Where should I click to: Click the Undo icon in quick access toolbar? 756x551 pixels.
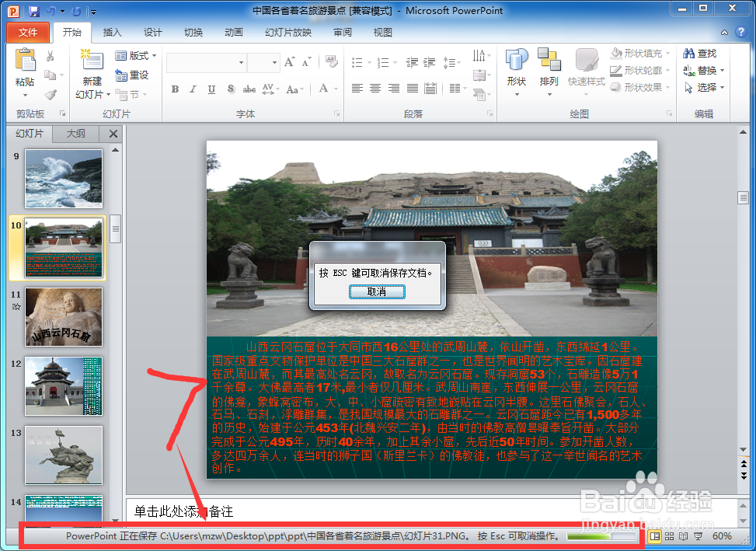[51, 11]
